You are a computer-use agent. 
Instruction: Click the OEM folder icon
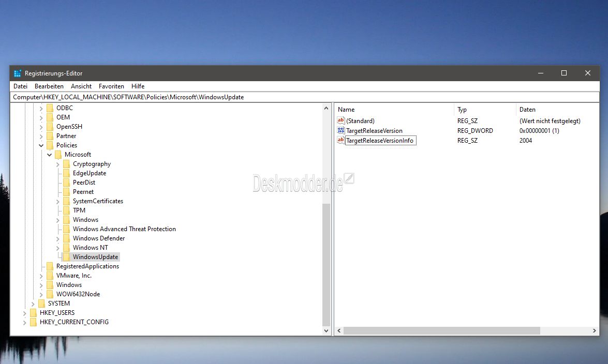(50, 117)
